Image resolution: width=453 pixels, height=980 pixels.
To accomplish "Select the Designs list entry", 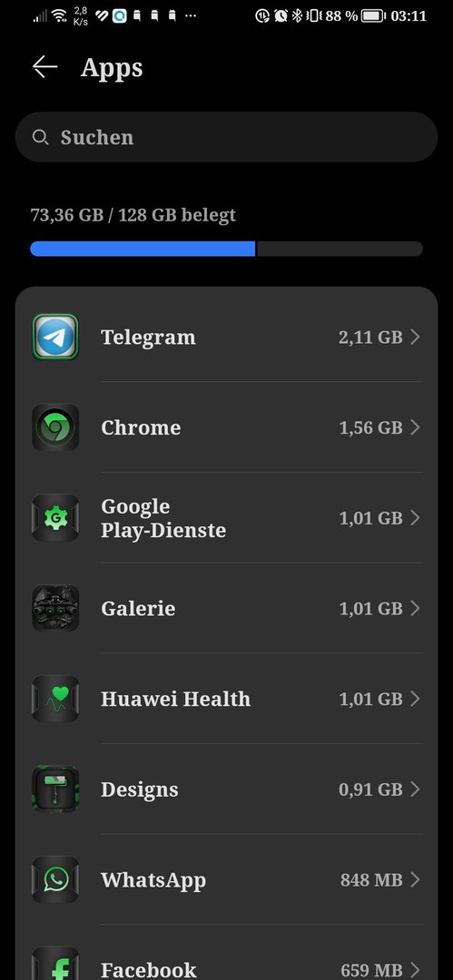I will tap(227, 789).
